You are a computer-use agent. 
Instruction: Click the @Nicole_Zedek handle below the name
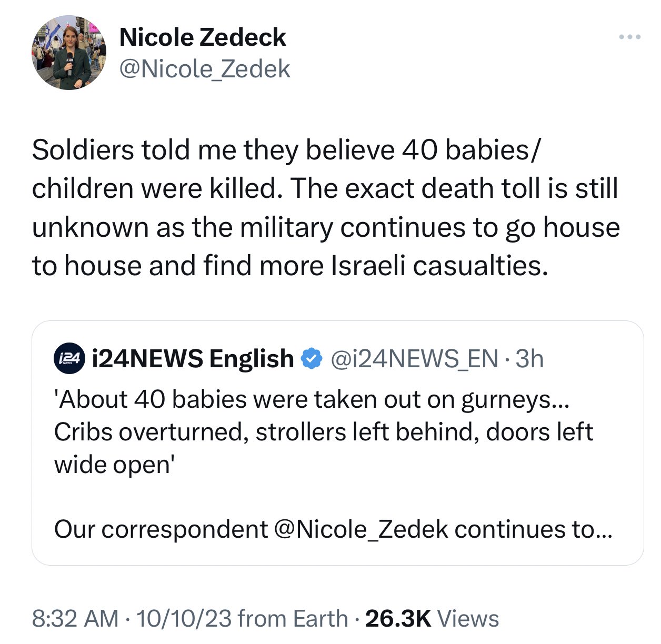[x=205, y=69]
